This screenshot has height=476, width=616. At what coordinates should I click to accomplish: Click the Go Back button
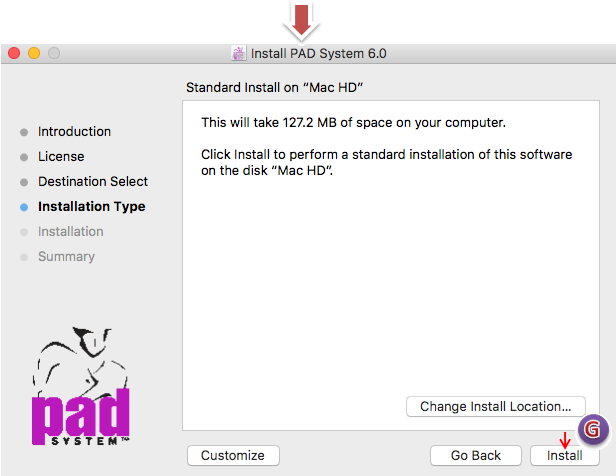[x=475, y=455]
